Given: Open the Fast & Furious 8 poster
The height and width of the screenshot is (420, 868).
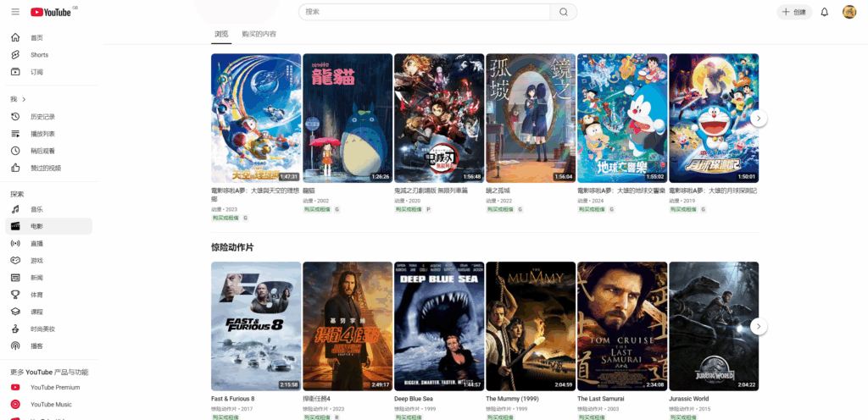Looking at the screenshot, I should click(256, 326).
